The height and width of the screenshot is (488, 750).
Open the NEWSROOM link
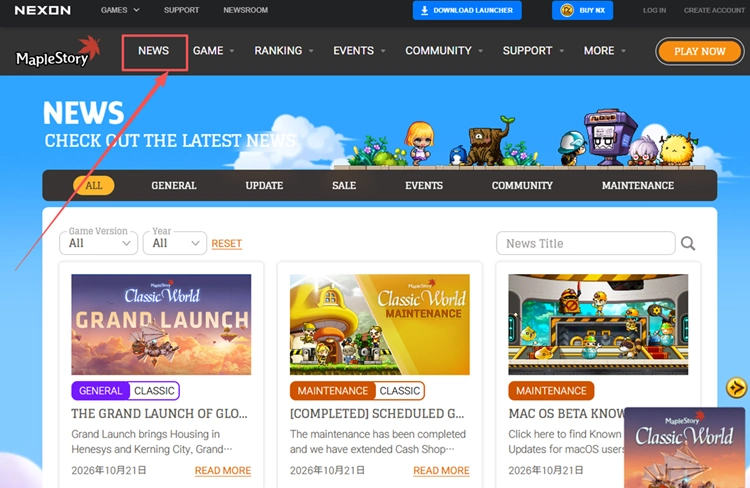[245, 10]
